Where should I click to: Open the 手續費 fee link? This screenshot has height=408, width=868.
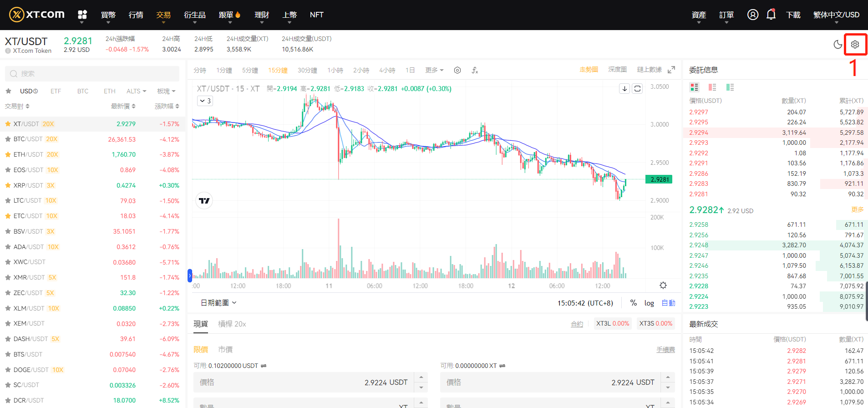[x=665, y=350]
